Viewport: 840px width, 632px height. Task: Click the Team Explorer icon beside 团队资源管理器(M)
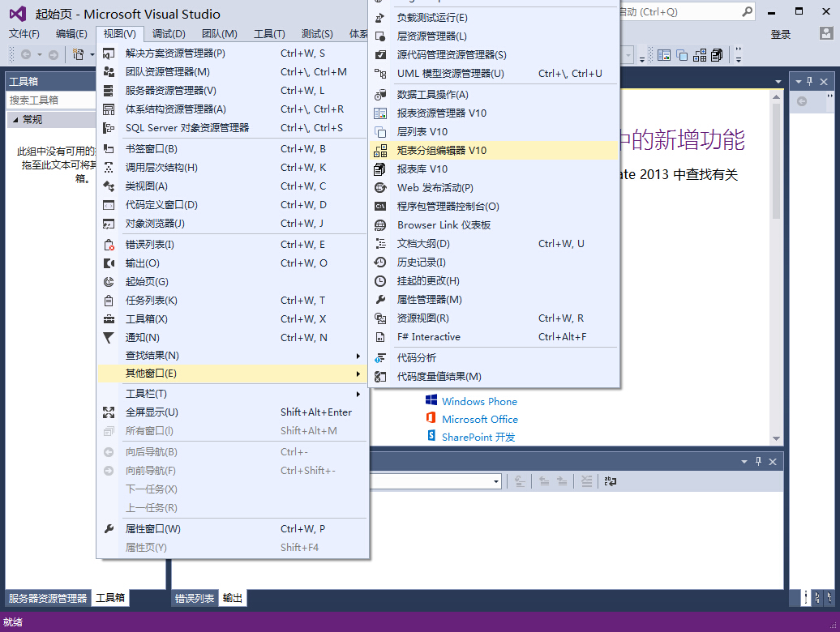click(109, 72)
